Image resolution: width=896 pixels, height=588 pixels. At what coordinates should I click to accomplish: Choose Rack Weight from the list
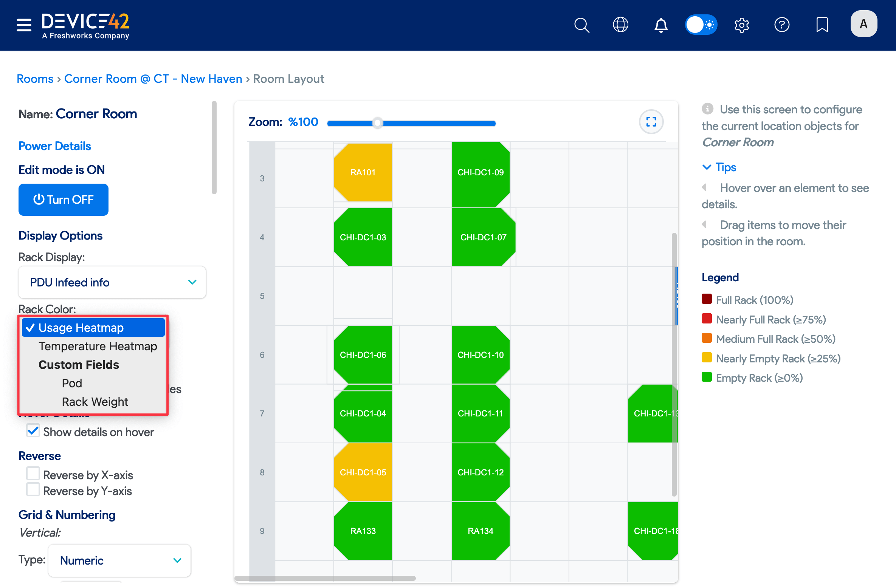click(95, 402)
